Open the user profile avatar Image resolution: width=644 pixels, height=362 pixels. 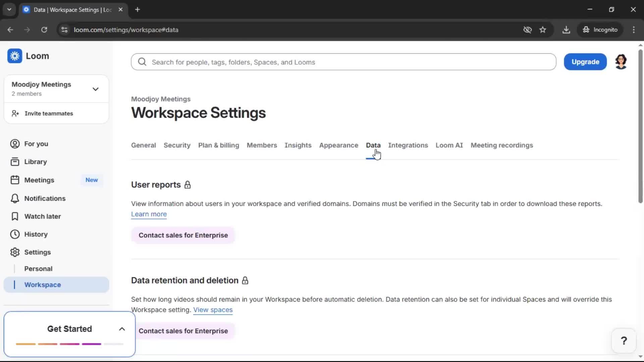click(x=621, y=62)
